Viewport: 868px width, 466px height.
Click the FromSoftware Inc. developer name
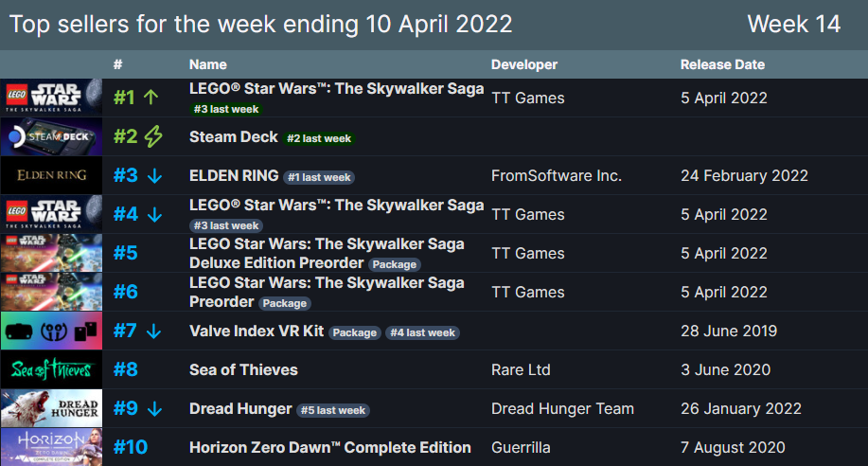click(x=557, y=175)
